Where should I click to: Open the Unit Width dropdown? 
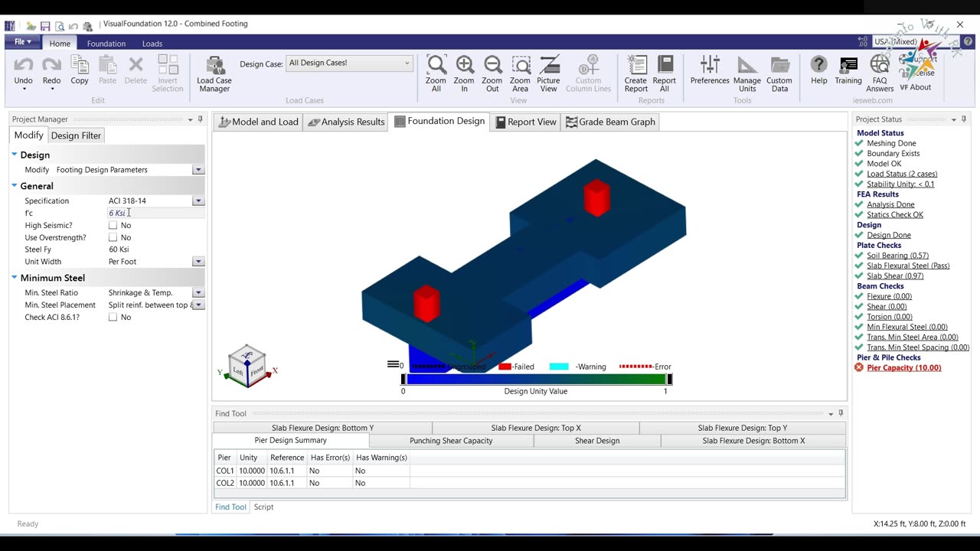(198, 262)
